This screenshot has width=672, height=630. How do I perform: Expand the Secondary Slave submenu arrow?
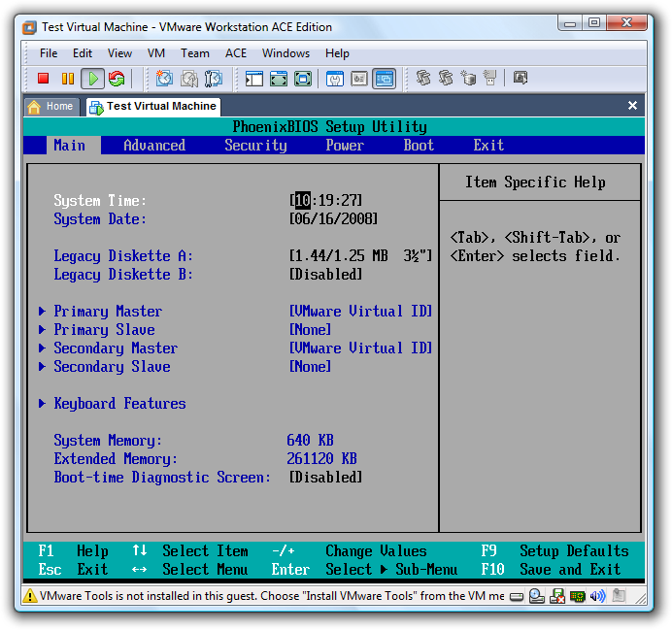pos(42,366)
